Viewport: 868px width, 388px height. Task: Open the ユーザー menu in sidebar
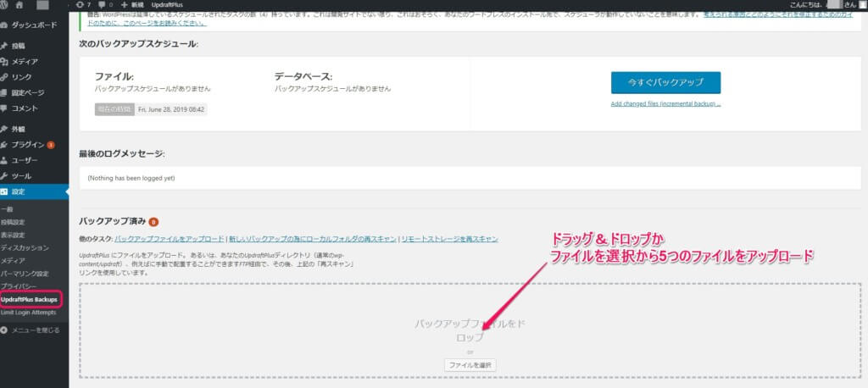click(25, 160)
